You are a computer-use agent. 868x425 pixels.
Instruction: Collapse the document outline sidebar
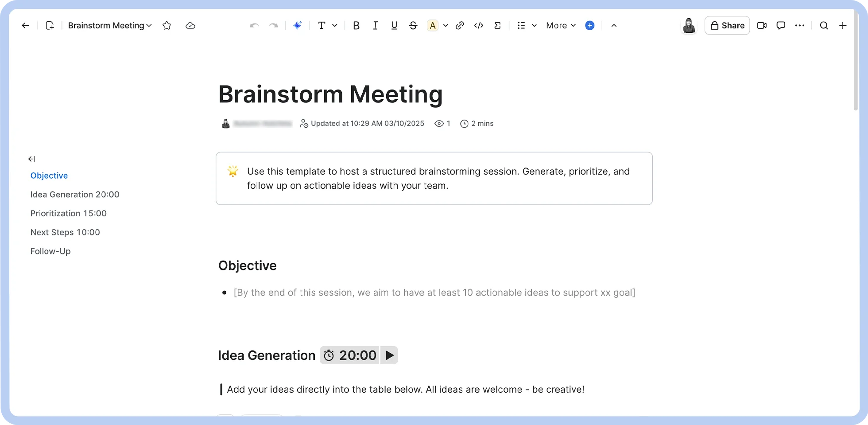coord(31,159)
